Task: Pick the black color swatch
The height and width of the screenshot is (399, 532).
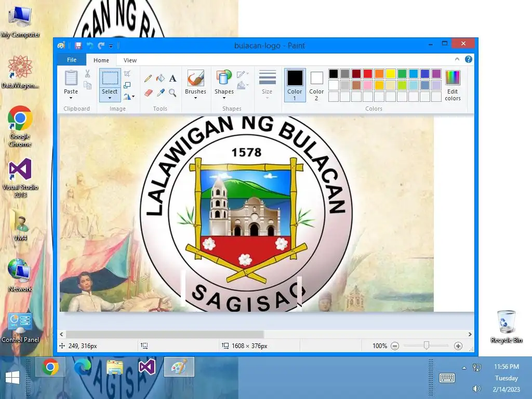Action: tap(334, 74)
